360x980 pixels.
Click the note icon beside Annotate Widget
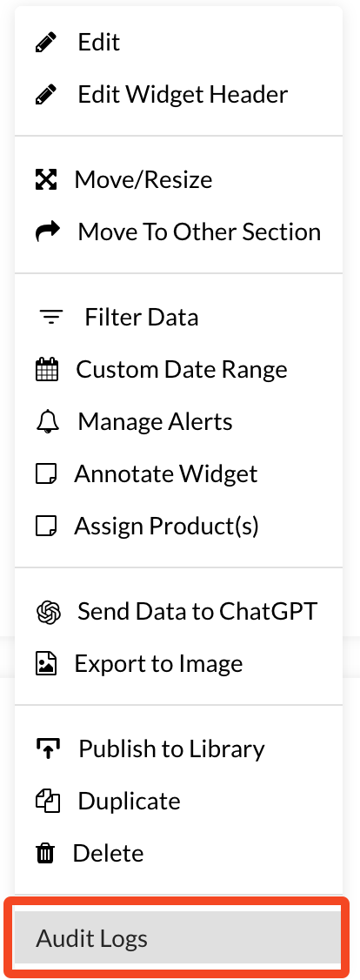(x=46, y=474)
